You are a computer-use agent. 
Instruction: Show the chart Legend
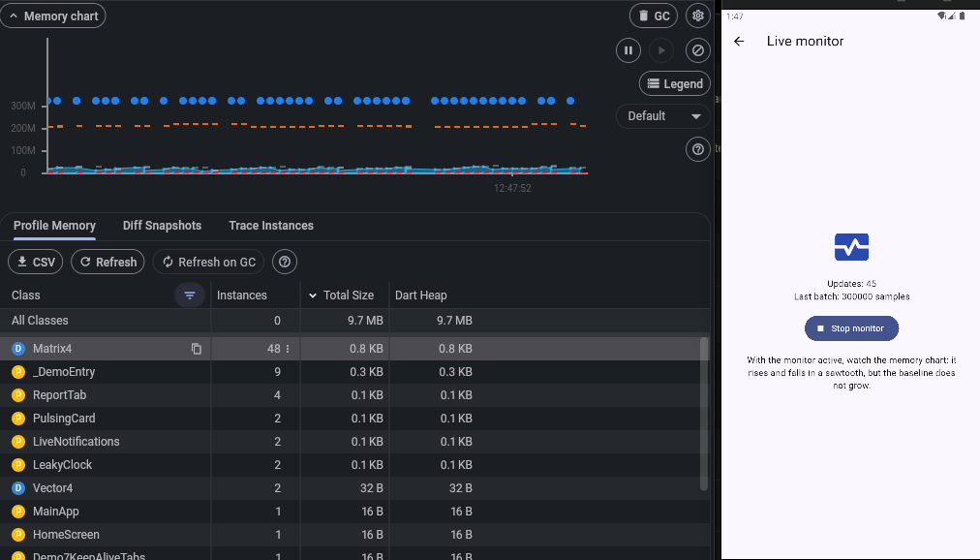[x=674, y=83]
